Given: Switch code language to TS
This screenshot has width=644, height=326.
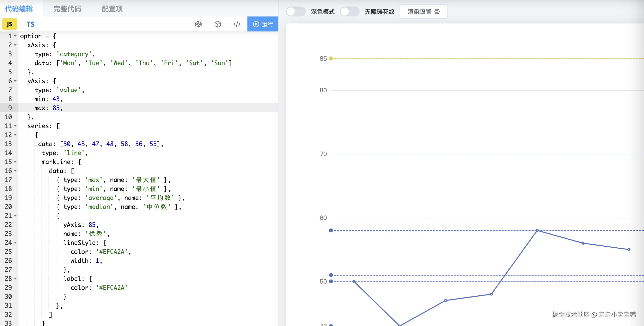Looking at the screenshot, I should coord(30,24).
